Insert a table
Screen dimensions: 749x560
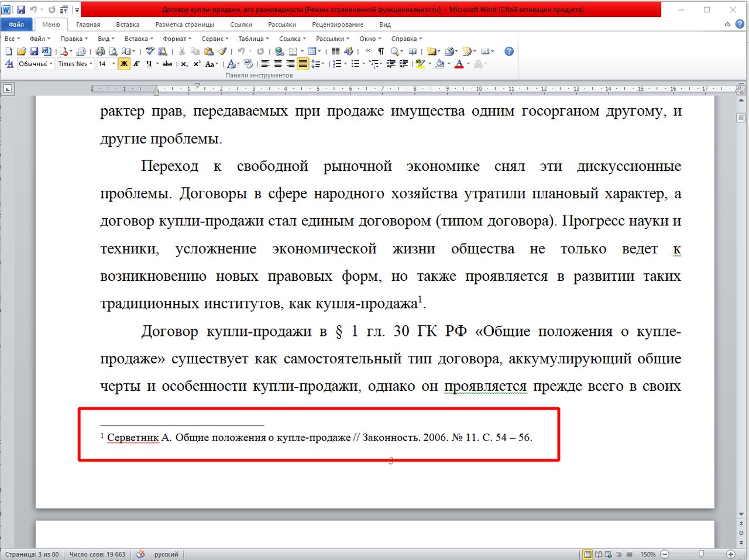pyautogui.click(x=312, y=51)
